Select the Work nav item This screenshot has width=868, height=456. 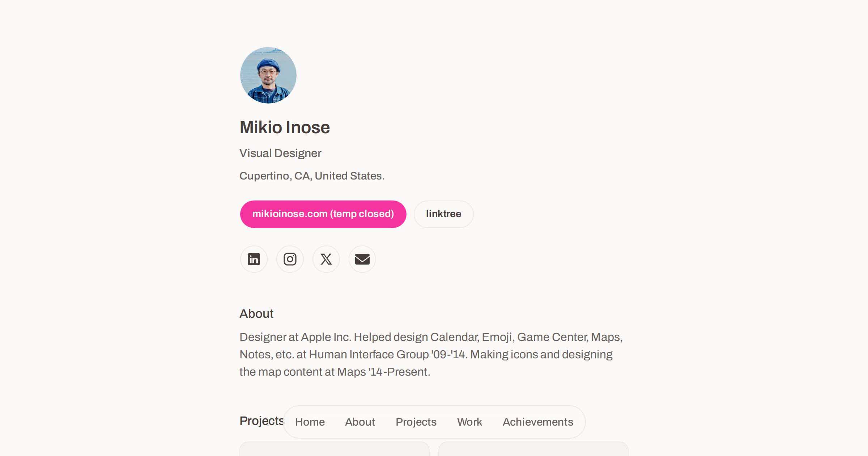click(x=469, y=422)
